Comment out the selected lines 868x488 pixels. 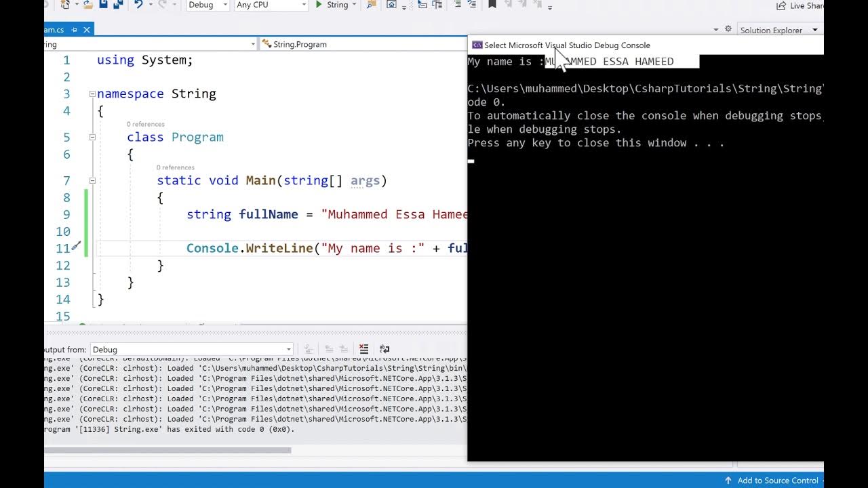(458, 5)
